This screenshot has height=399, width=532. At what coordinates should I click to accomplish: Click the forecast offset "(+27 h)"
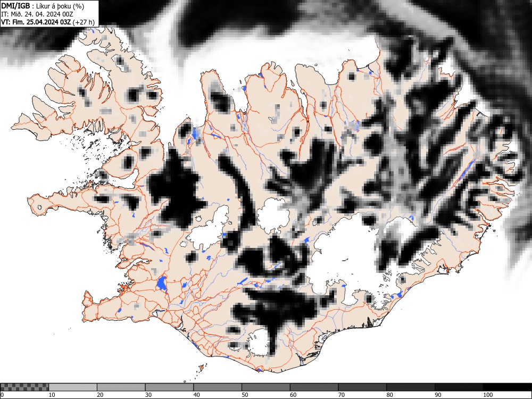click(84, 22)
